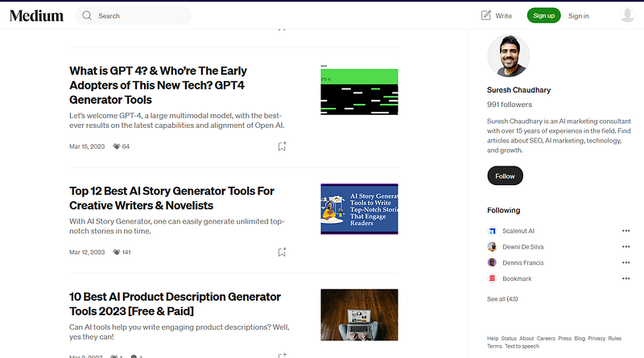
Task: Open the GPT 4 early adopters article
Action: [x=158, y=85]
